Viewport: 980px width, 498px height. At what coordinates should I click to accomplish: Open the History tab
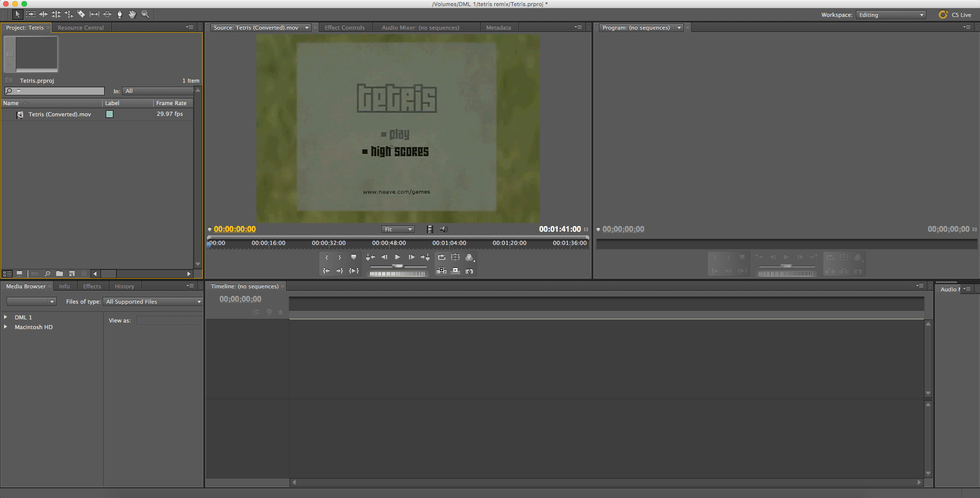pyautogui.click(x=125, y=286)
